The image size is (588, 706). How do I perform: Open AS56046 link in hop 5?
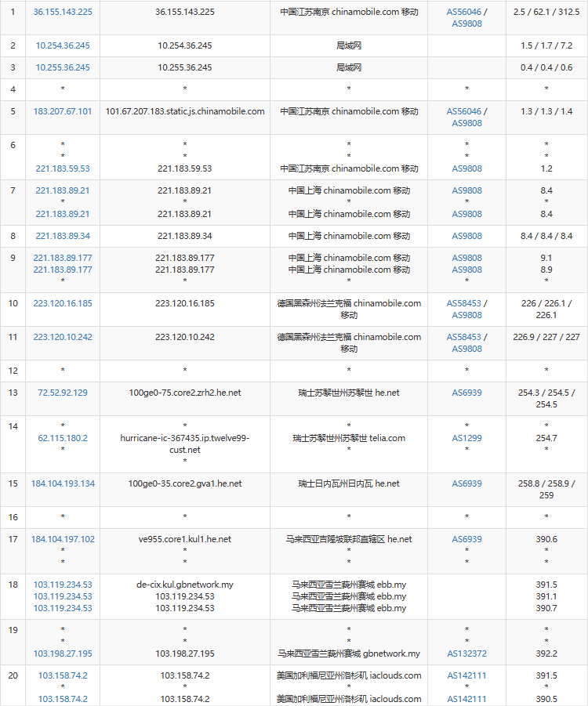(463, 111)
